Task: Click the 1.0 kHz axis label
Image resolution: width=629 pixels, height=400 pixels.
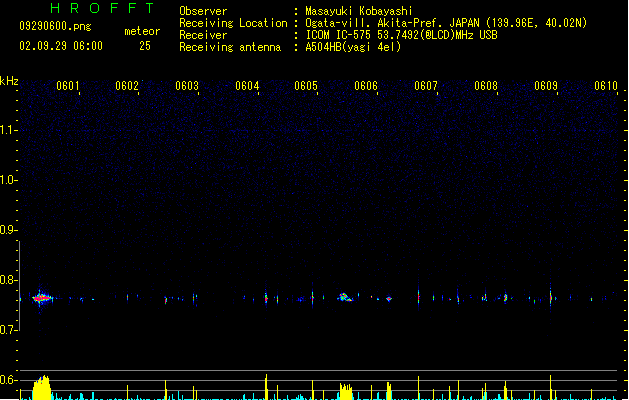Action: click(8, 180)
